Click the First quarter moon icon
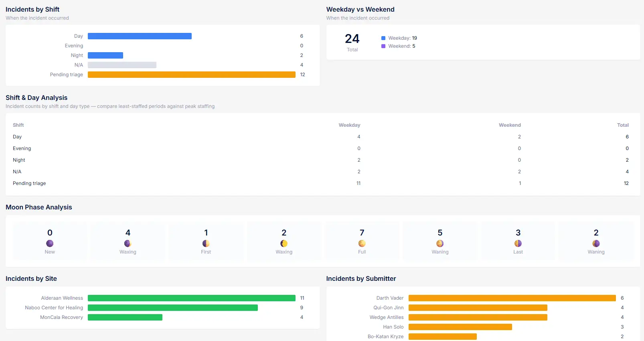 point(206,244)
